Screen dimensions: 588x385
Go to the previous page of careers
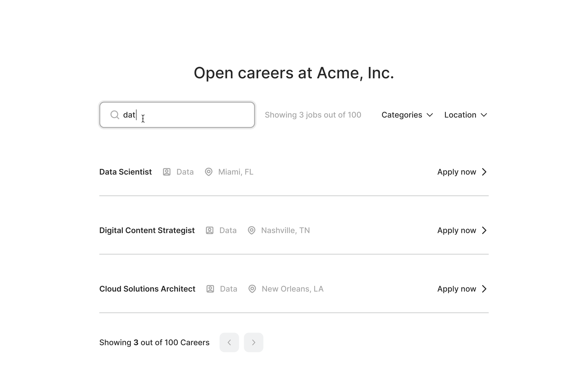click(x=229, y=342)
